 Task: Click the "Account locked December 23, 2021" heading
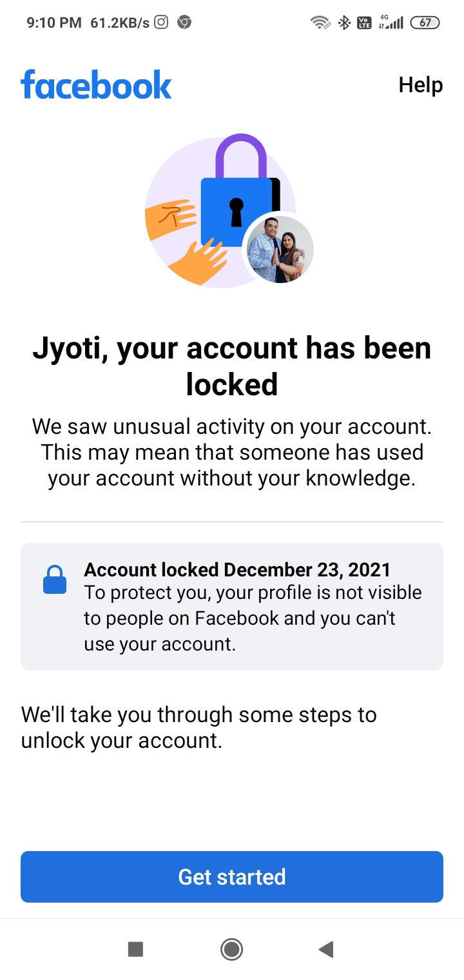coord(237,570)
